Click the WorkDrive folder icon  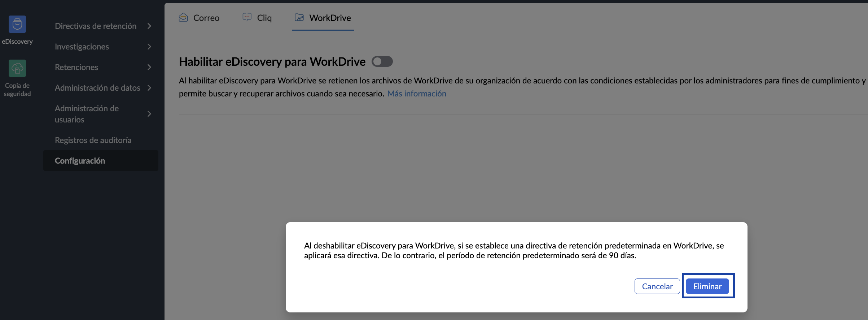tap(299, 17)
